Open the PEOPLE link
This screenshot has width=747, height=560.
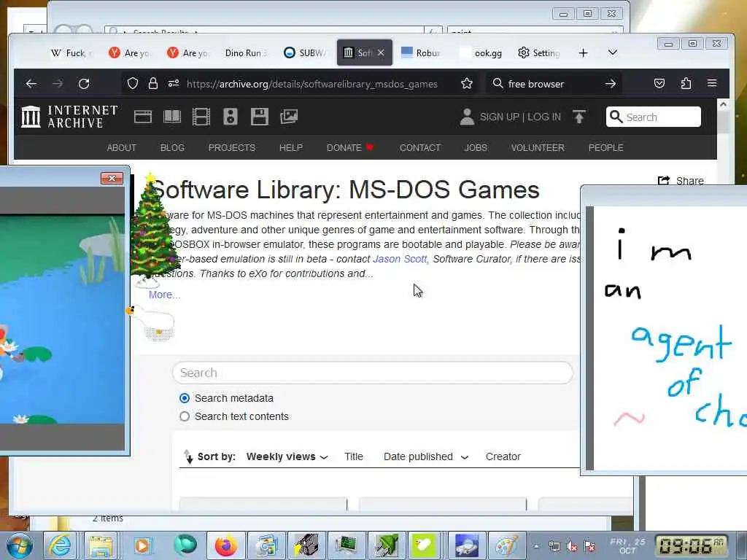(606, 147)
